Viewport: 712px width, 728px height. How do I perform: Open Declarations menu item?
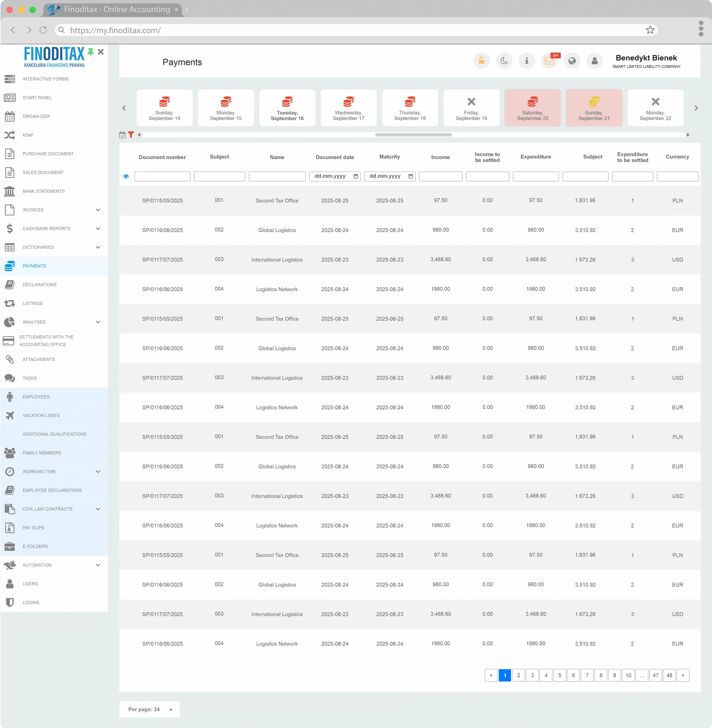[x=39, y=285]
